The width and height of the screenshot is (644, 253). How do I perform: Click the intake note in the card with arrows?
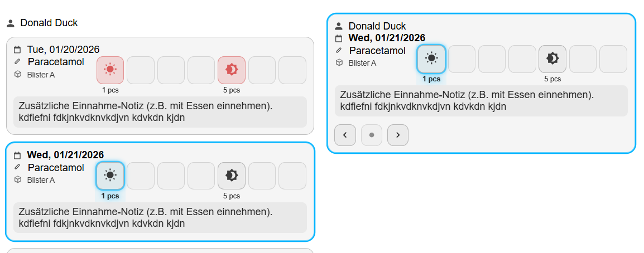click(x=466, y=101)
